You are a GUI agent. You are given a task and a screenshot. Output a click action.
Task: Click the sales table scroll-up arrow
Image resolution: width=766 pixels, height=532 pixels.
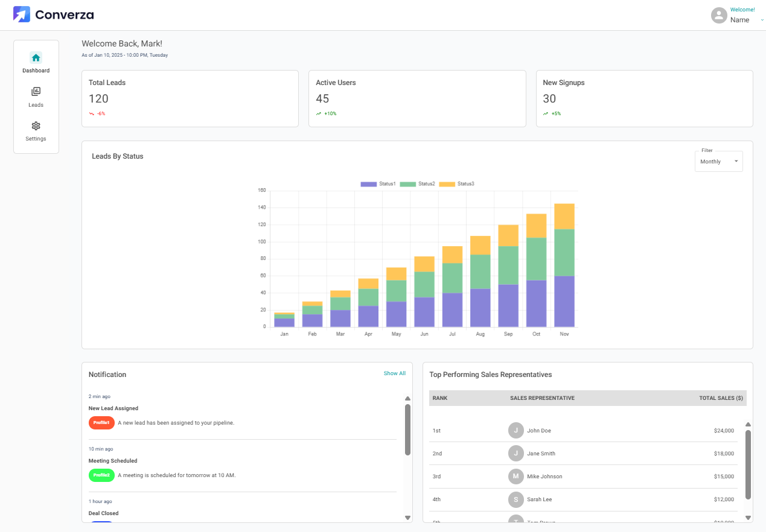[748, 424]
